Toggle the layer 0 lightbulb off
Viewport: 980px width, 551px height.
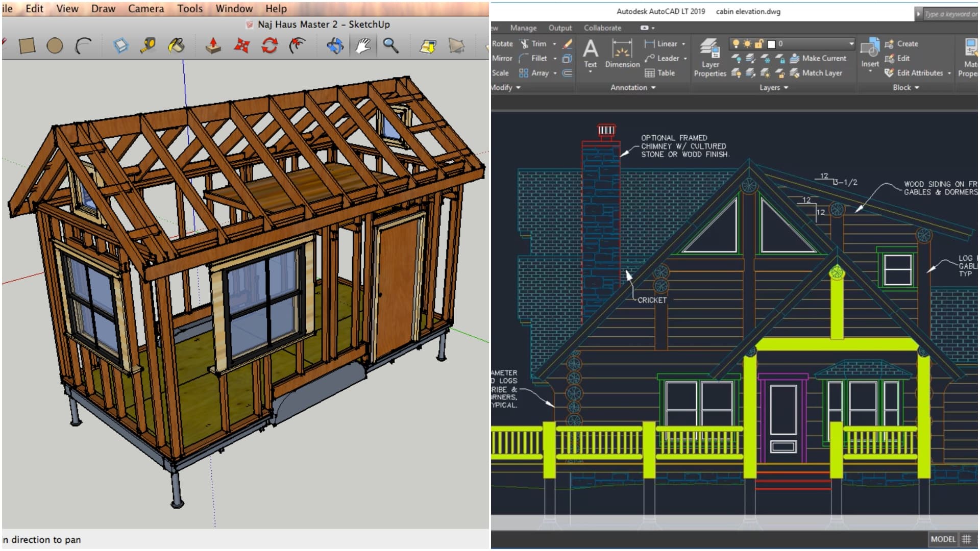tap(737, 44)
